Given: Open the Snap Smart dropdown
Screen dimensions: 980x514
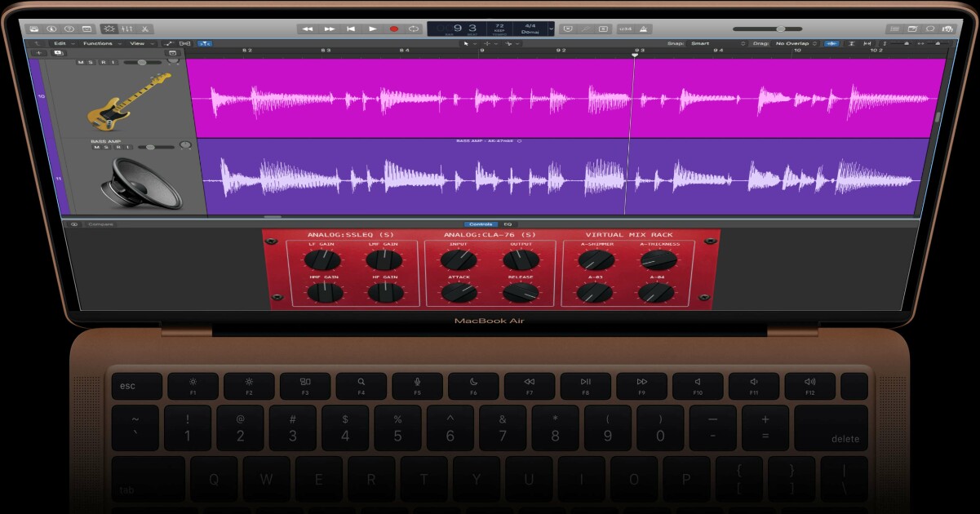Looking at the screenshot, I should [719, 43].
